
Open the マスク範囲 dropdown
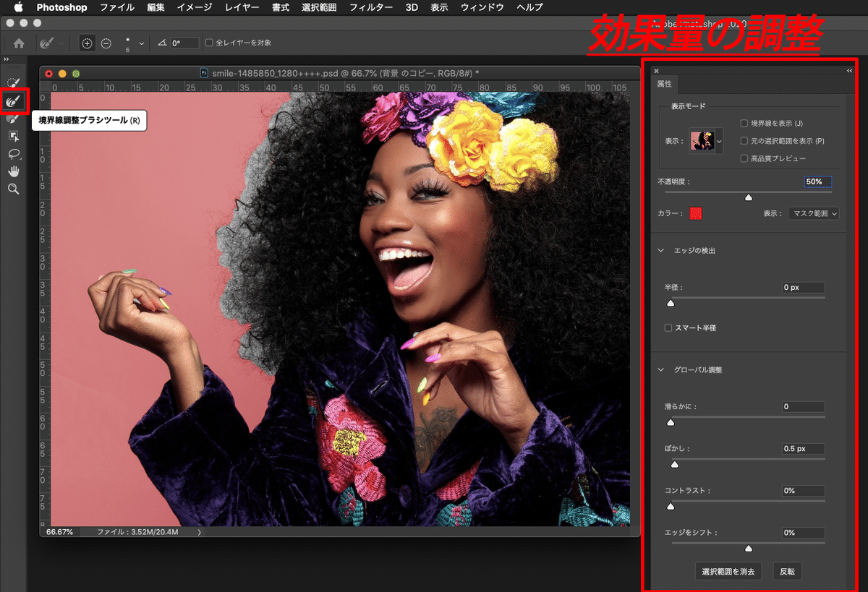(x=814, y=214)
